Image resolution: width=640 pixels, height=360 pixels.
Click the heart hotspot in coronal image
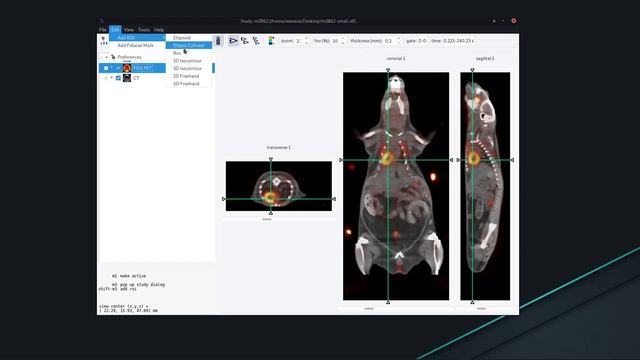pyautogui.click(x=386, y=158)
